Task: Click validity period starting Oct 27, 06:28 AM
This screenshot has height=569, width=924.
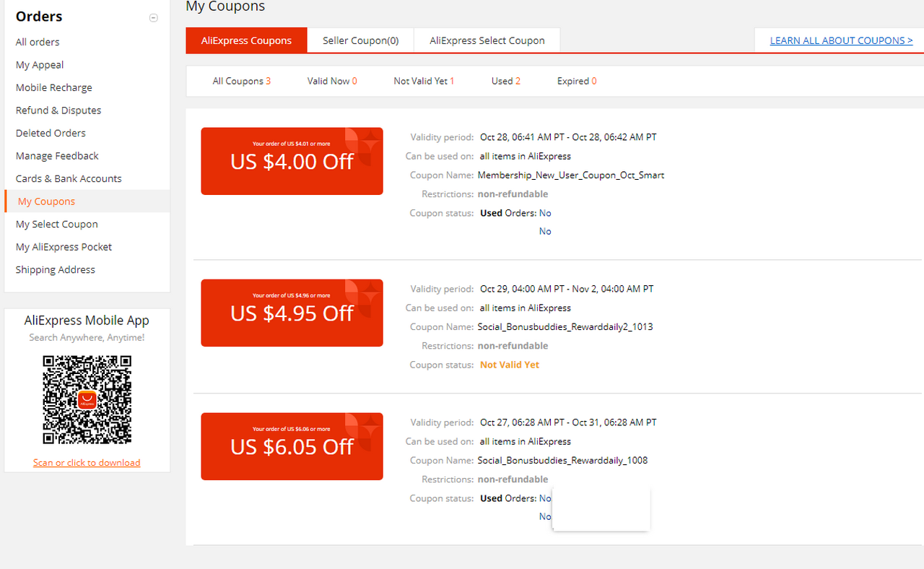Action: [x=568, y=422]
